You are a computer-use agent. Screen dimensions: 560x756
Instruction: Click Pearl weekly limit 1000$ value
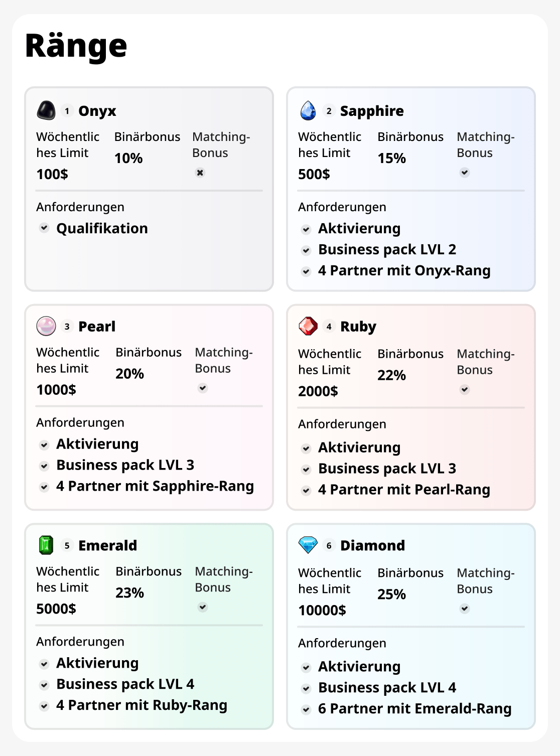click(56, 390)
